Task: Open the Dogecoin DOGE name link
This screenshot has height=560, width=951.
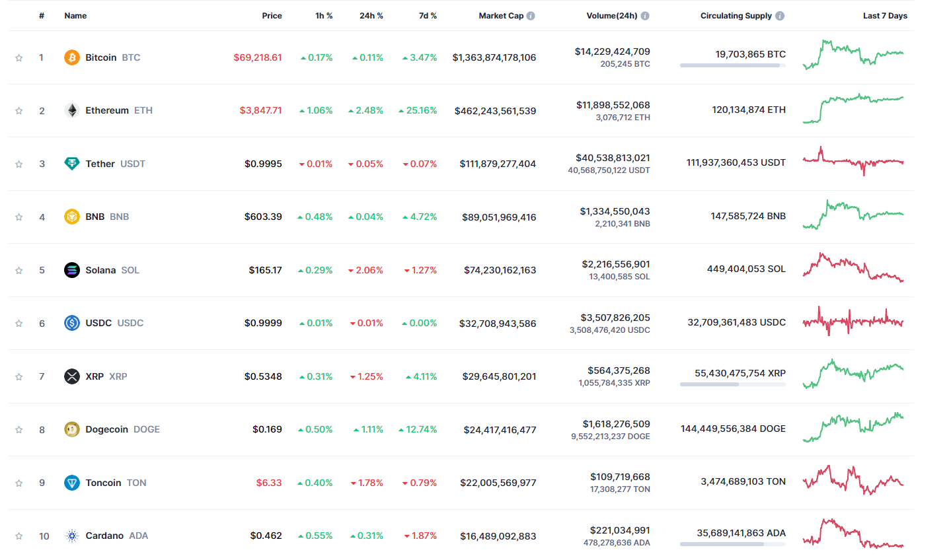Action: coord(123,429)
